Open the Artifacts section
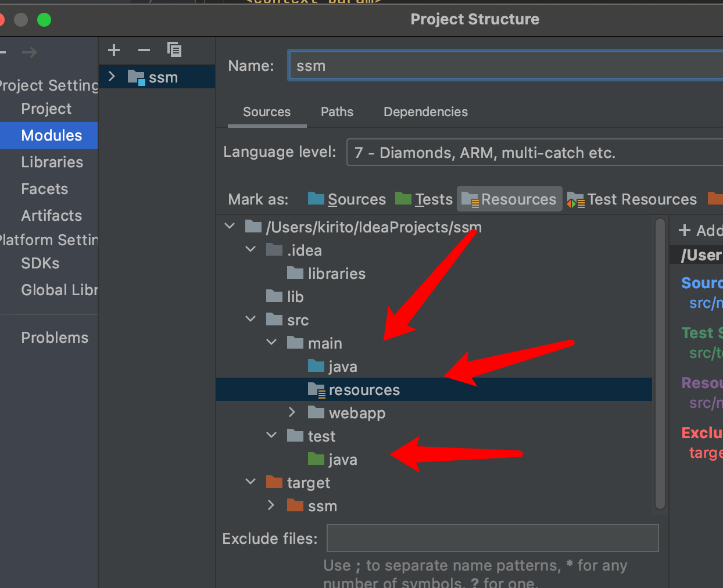The width and height of the screenshot is (723, 588). click(52, 216)
